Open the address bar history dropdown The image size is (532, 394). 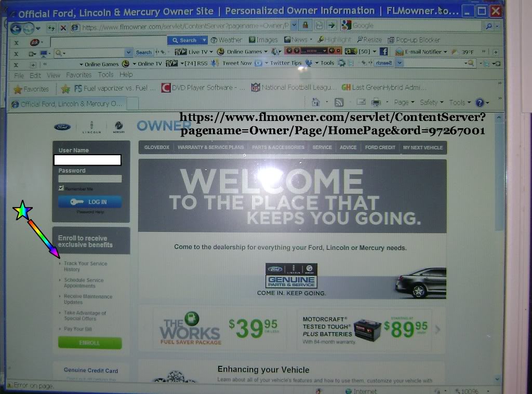(294, 24)
